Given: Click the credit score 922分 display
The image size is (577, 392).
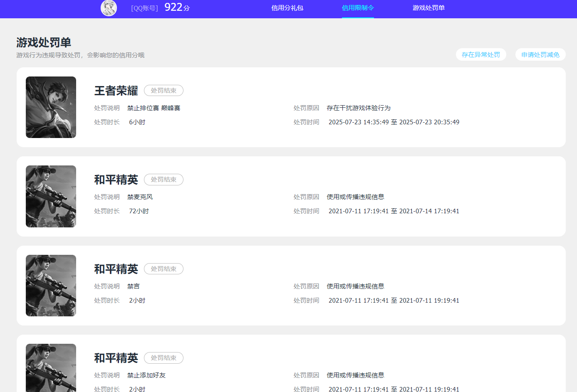Looking at the screenshot, I should (175, 7).
